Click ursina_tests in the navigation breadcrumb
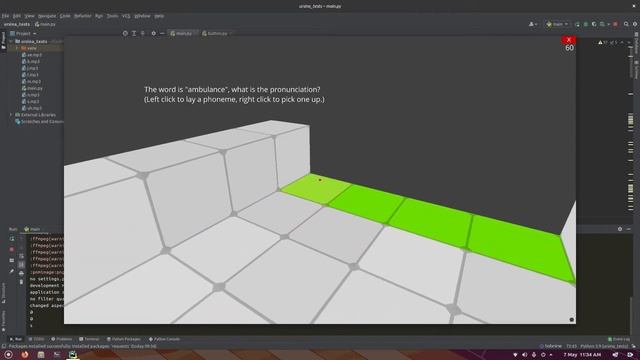The height and width of the screenshot is (360, 640). click(x=17, y=24)
